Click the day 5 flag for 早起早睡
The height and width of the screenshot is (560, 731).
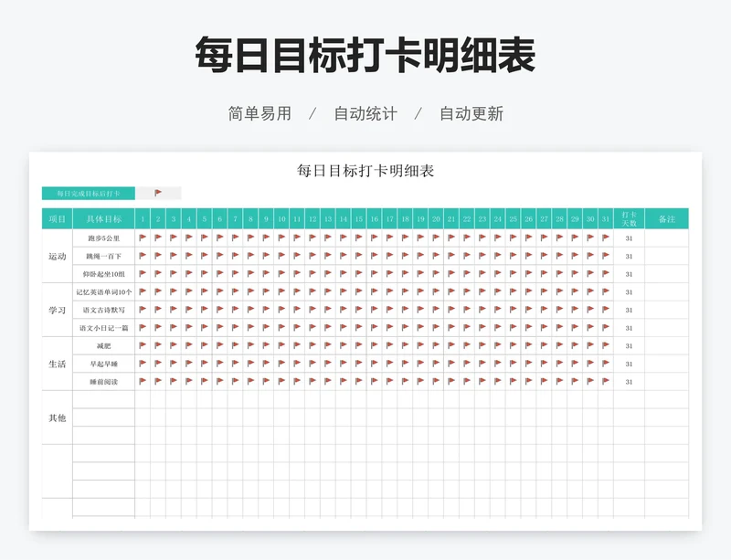(x=204, y=364)
